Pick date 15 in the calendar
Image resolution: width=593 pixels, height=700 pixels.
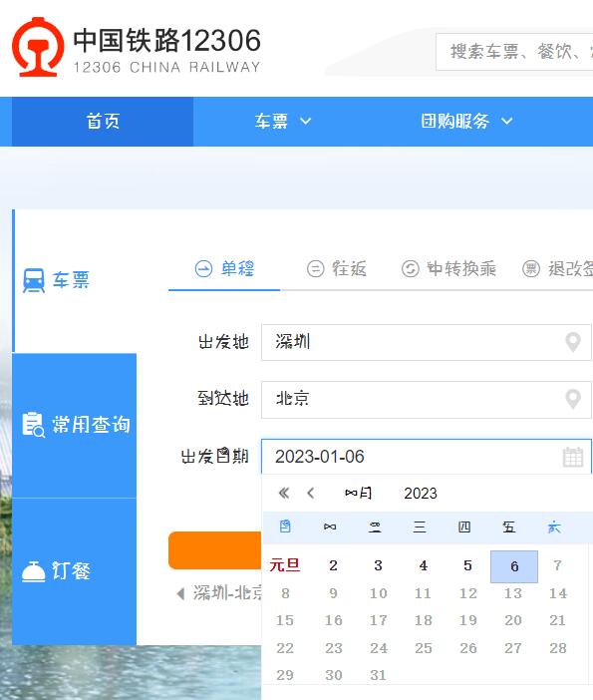pos(285,620)
